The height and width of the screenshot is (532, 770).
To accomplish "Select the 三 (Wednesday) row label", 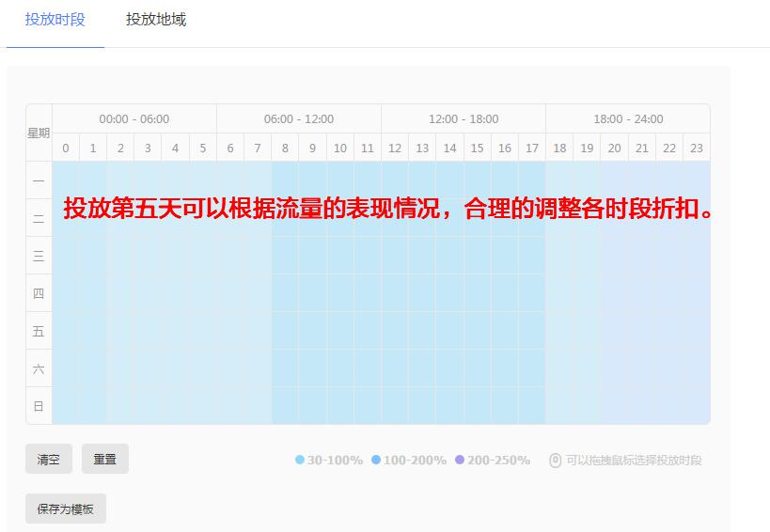I will (39, 256).
